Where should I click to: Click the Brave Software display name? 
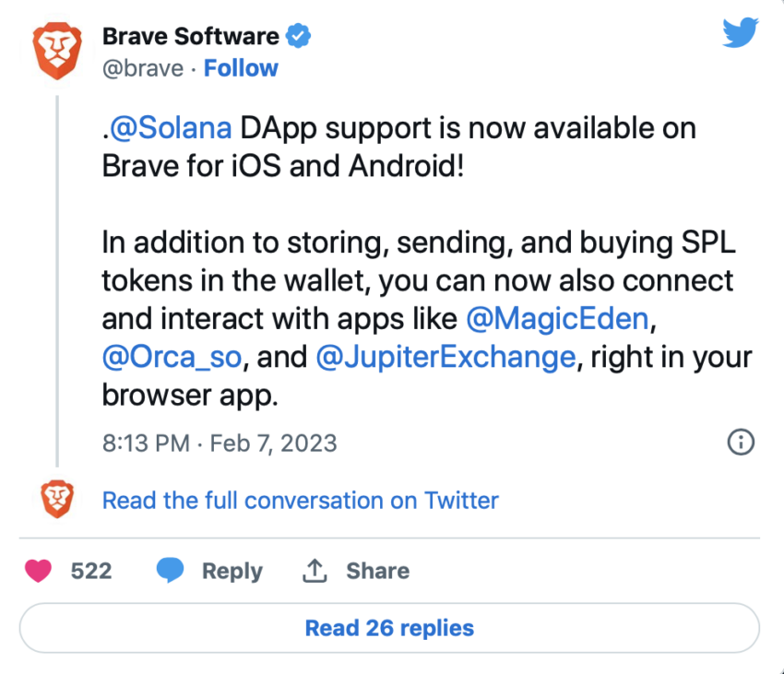click(191, 37)
